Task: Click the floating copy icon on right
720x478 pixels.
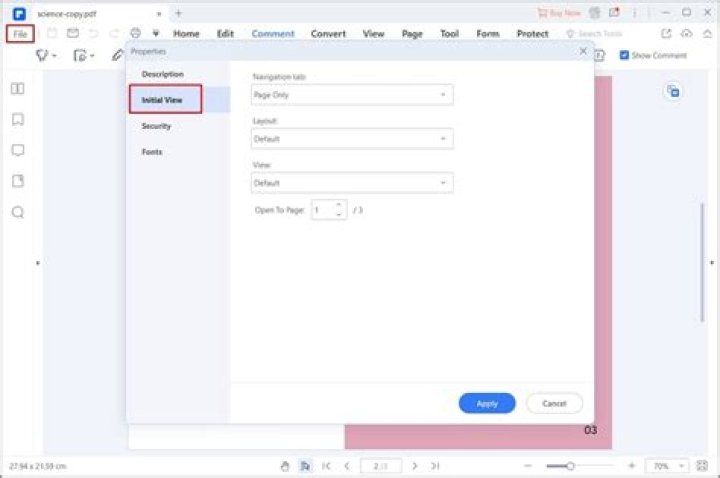Action: pyautogui.click(x=673, y=91)
